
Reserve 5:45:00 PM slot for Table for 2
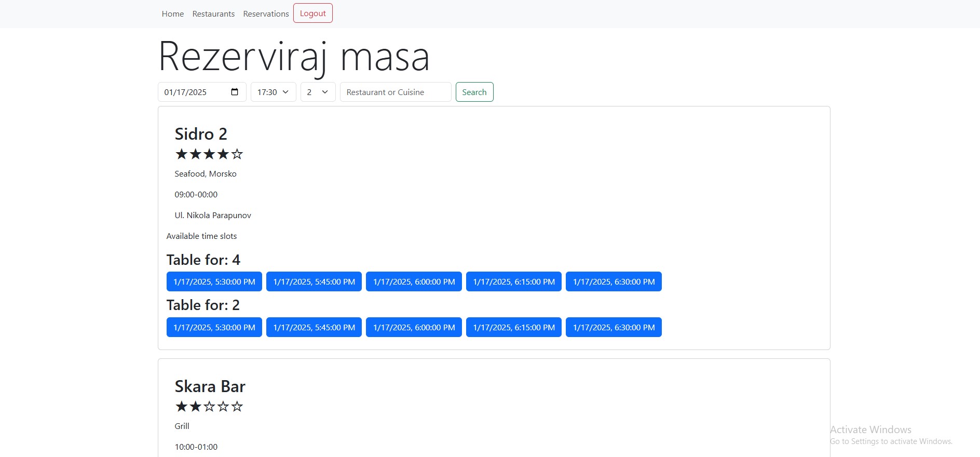pos(314,327)
